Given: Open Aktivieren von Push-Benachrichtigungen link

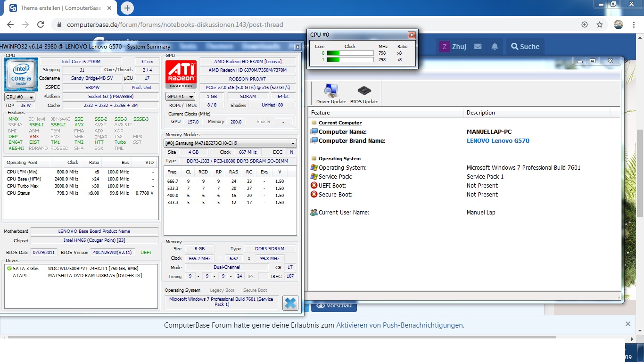Looking at the screenshot, I should click(x=399, y=325).
